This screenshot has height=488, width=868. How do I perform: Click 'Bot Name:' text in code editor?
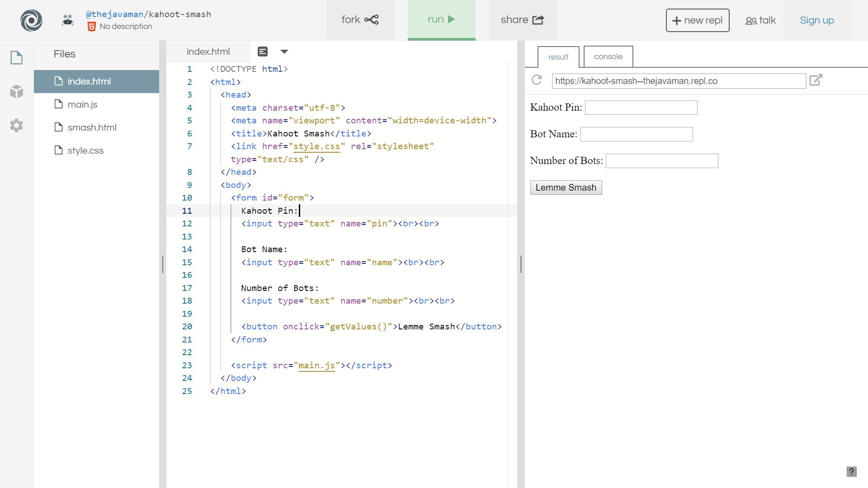[264, 249]
